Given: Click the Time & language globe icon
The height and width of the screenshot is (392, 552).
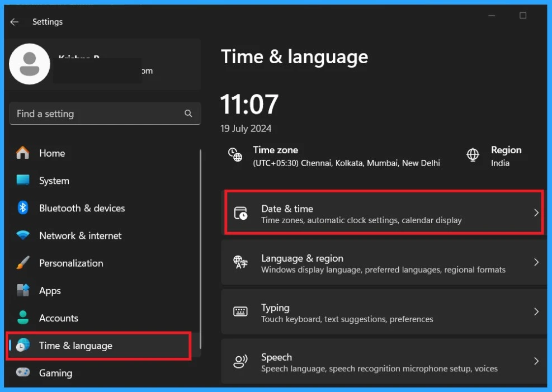Looking at the screenshot, I should 23,345.
